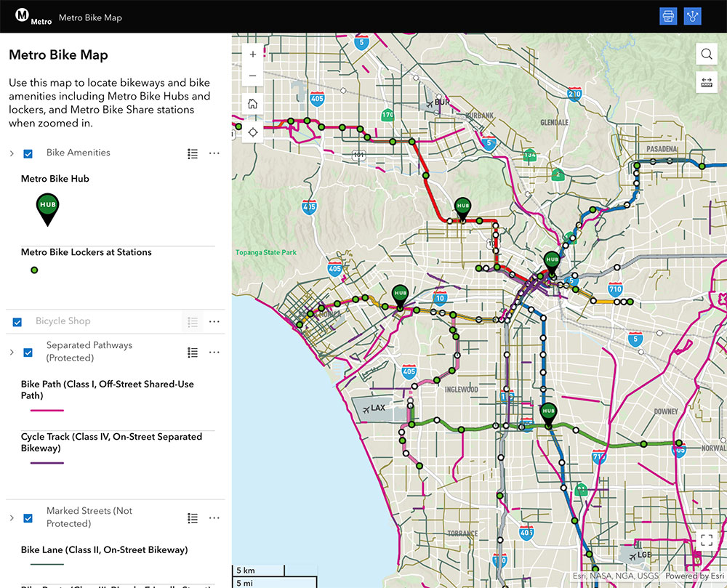Screen dimensions: 727x588
Task: Click the 'Metro Bike Map' sidebar heading
Action: tap(58, 55)
